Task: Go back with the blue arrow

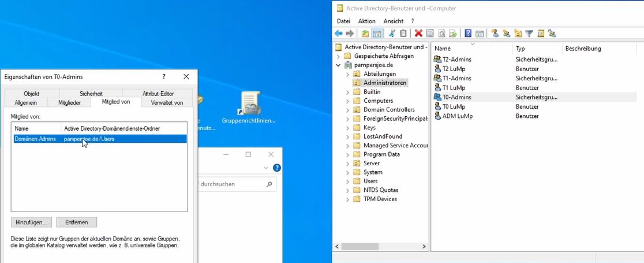Action: click(x=338, y=34)
